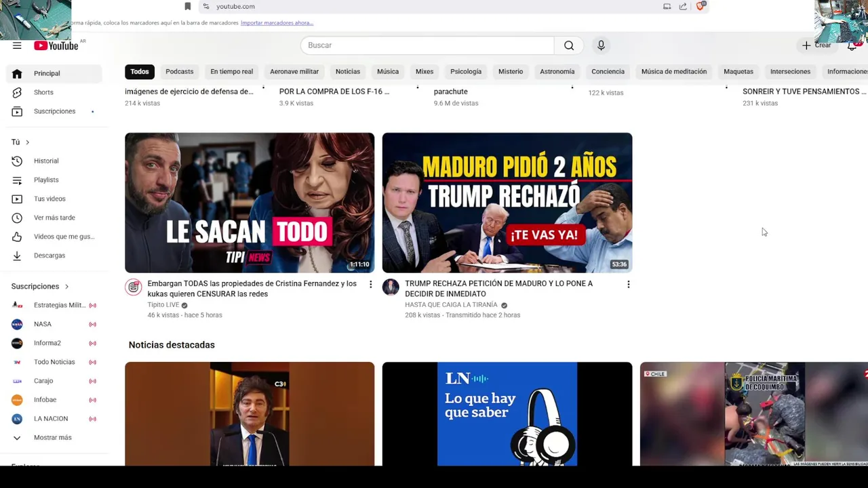Open the Policía Marítima de Coquimbo thumbnail
Viewport: 868px width, 488px height.
[754, 414]
